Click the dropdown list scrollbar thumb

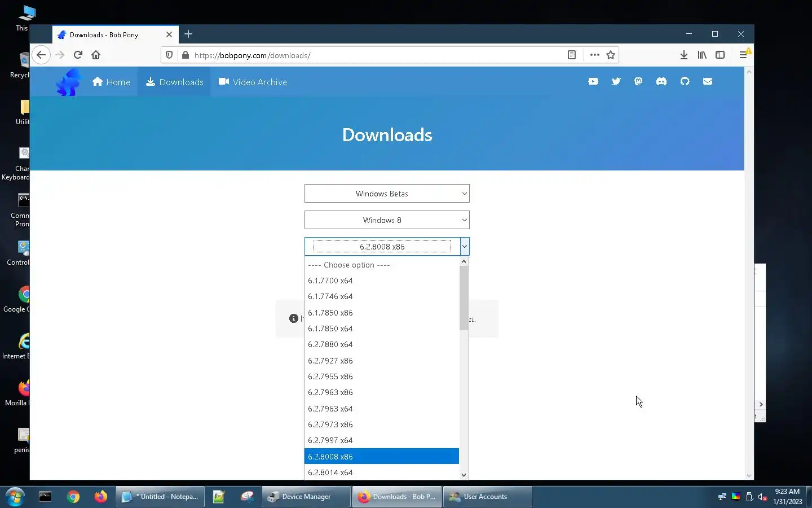[x=464, y=298]
